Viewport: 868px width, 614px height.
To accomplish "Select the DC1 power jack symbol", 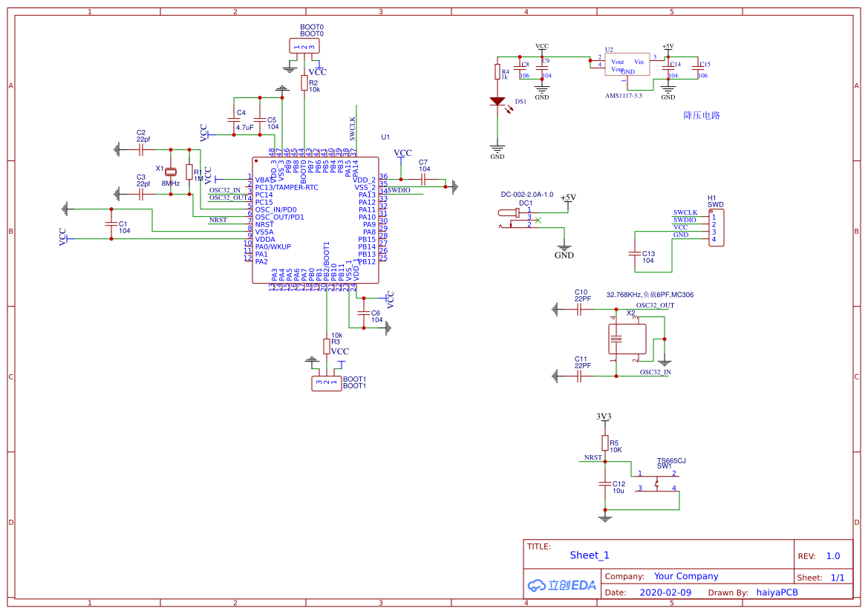I will [518, 218].
